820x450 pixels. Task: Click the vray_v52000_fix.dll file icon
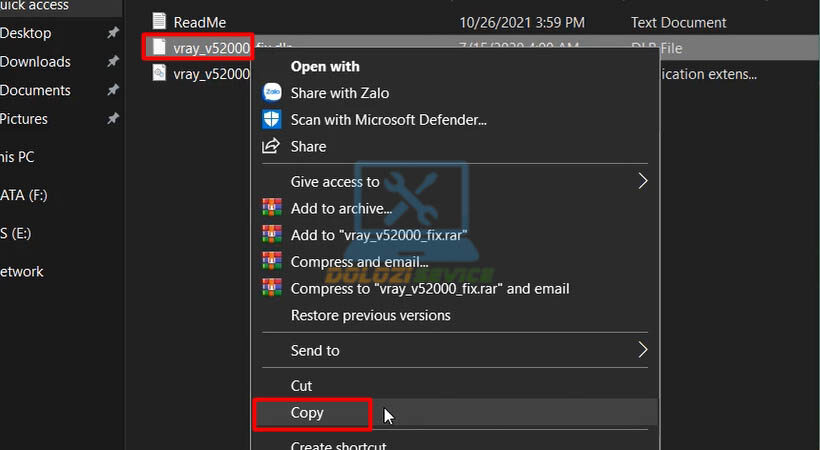158,47
